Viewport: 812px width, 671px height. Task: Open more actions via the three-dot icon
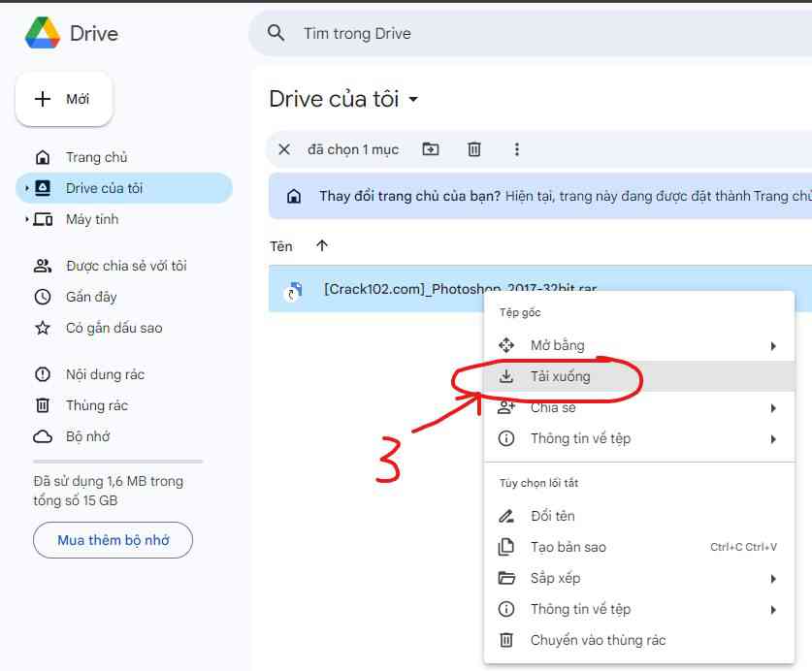point(516,149)
